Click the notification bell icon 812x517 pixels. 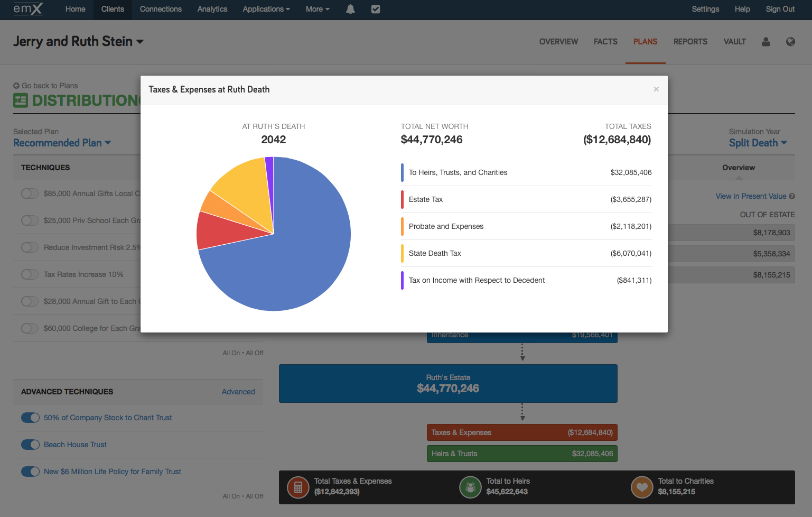pos(350,9)
